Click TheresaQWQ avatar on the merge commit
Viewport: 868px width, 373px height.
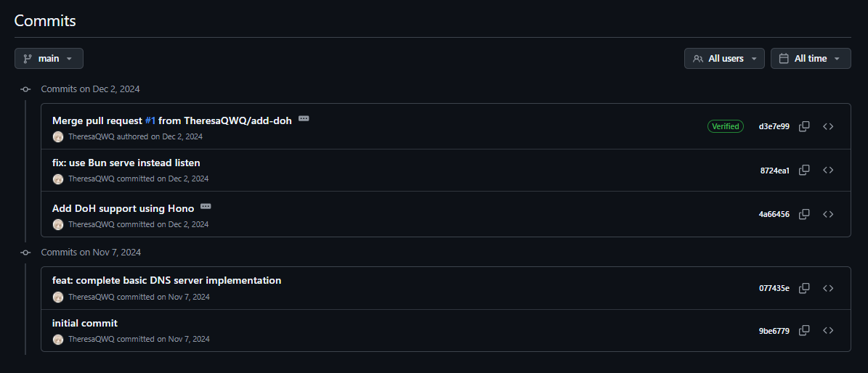58,136
